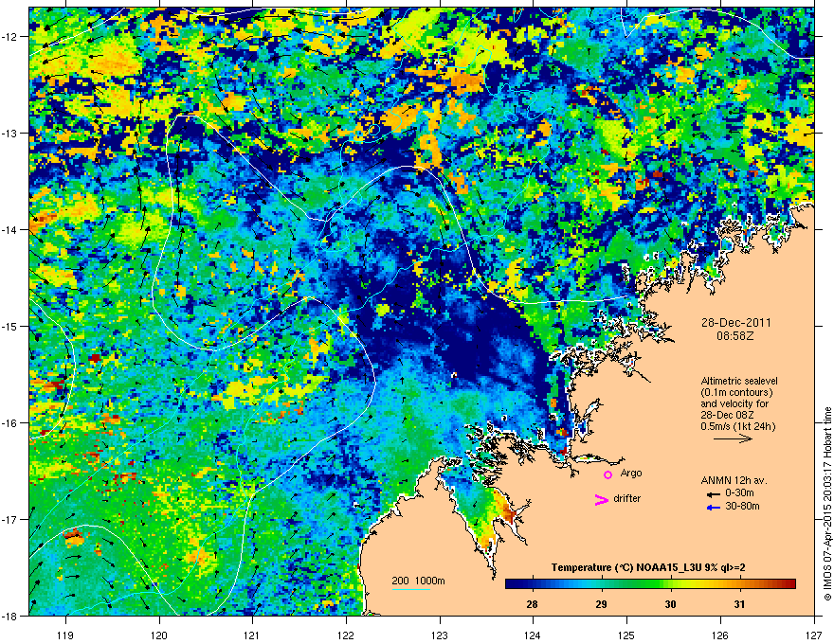The image size is (834, 644).
Task: Click the 'Argo' legend label
Action: (x=631, y=473)
